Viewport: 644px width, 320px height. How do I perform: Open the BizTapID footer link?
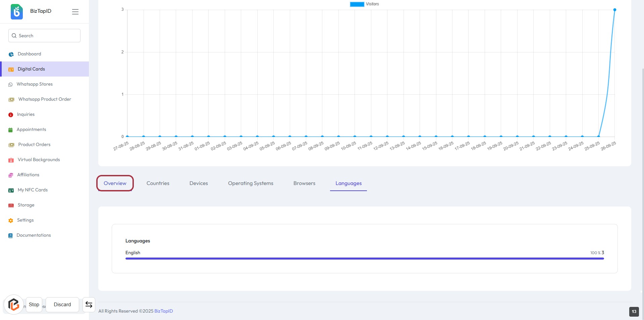(164, 311)
